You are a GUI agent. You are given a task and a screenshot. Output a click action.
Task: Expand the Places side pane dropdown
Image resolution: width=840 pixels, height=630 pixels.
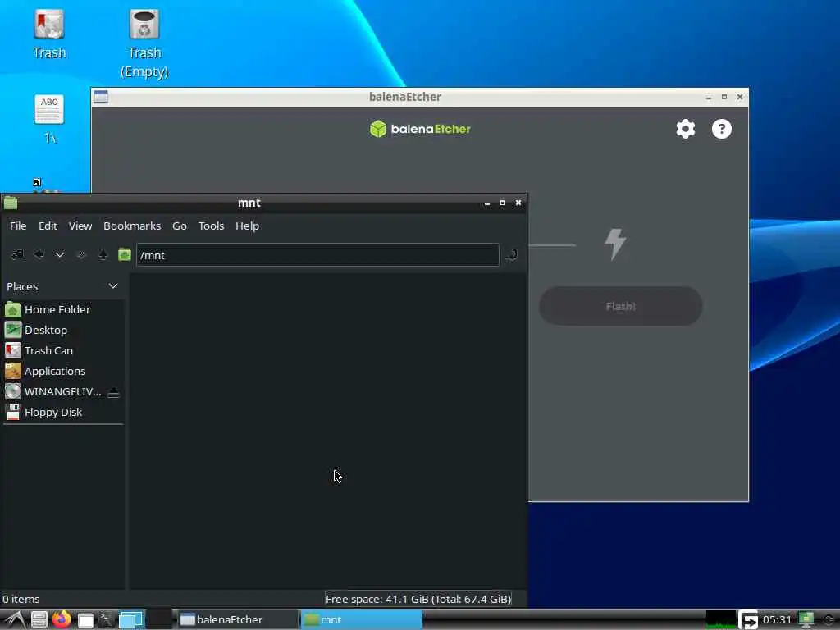pos(113,286)
